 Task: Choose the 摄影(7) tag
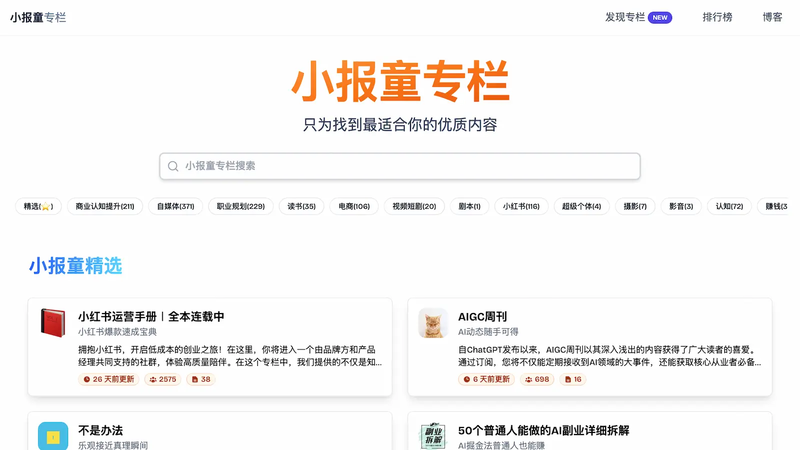(x=635, y=206)
